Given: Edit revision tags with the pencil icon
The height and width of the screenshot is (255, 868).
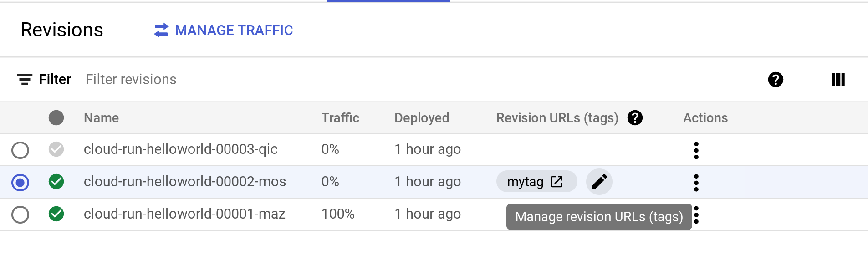Looking at the screenshot, I should pos(599,182).
